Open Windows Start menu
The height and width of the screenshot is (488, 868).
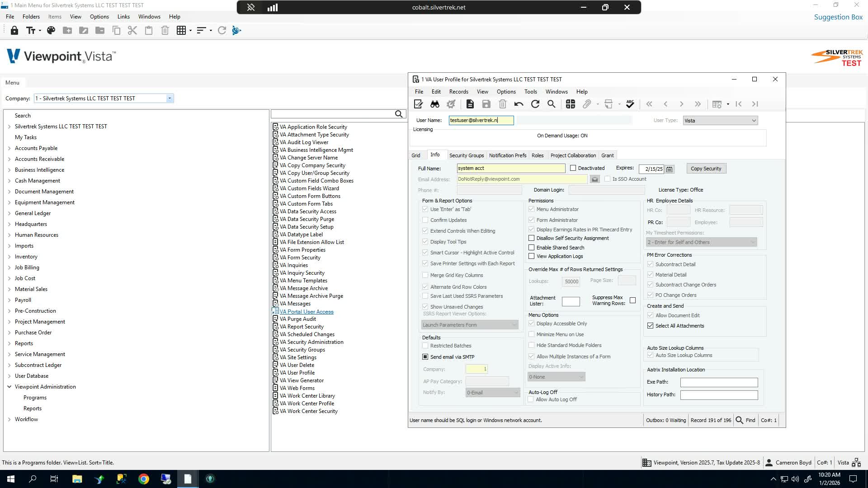coord(11,479)
